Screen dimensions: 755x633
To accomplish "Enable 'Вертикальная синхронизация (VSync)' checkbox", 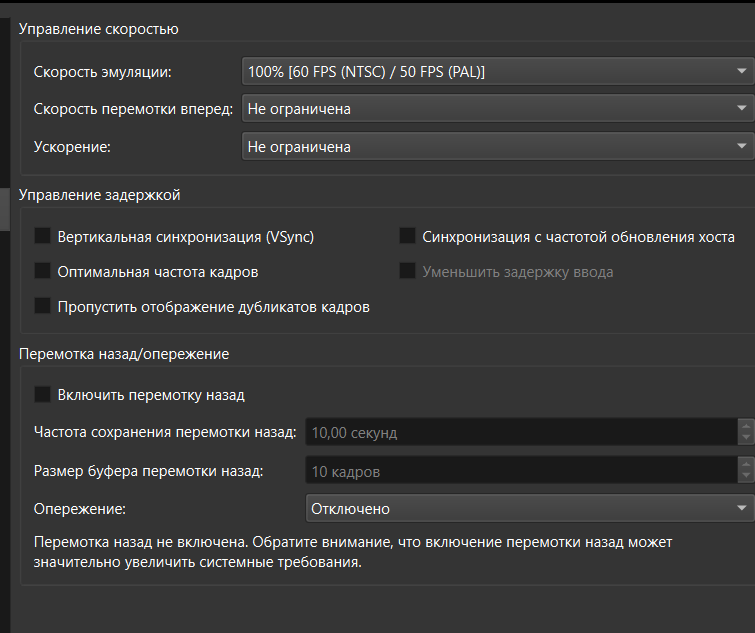I will pos(43,236).
